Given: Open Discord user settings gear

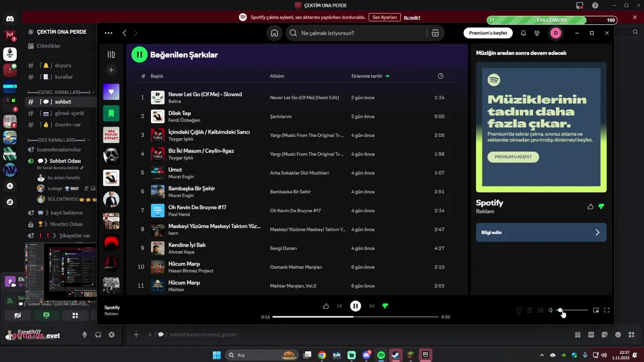Looking at the screenshot, I should 112,335.
